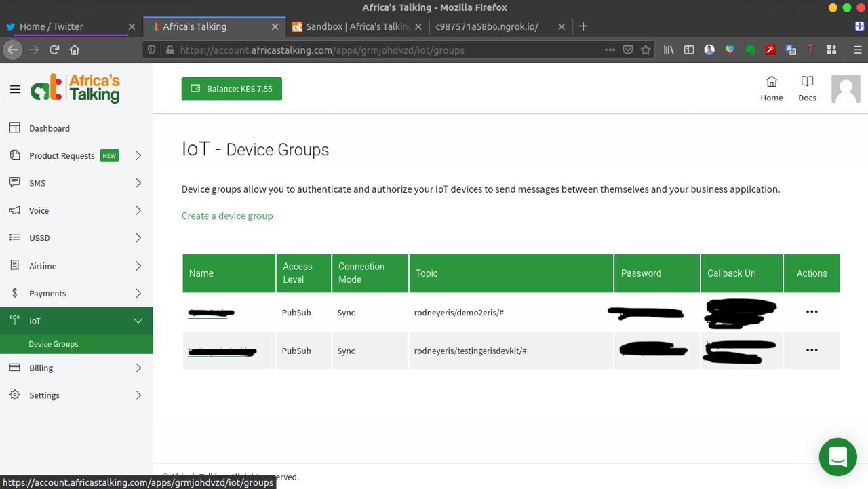Image resolution: width=868 pixels, height=489 pixels.
Task: Collapse the IoT menu chevron
Action: [138, 321]
